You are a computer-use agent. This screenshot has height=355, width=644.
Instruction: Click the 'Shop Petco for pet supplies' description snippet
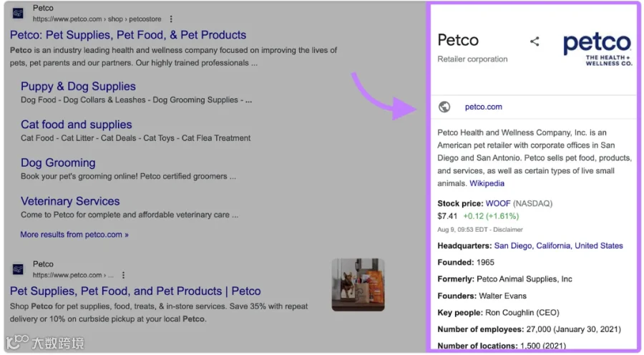pos(159,313)
